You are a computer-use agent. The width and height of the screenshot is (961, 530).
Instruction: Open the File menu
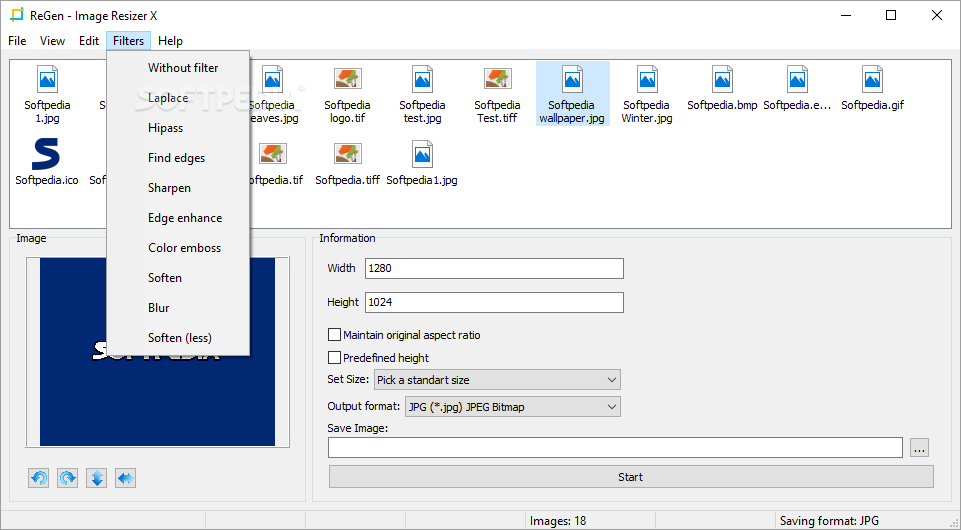point(17,41)
